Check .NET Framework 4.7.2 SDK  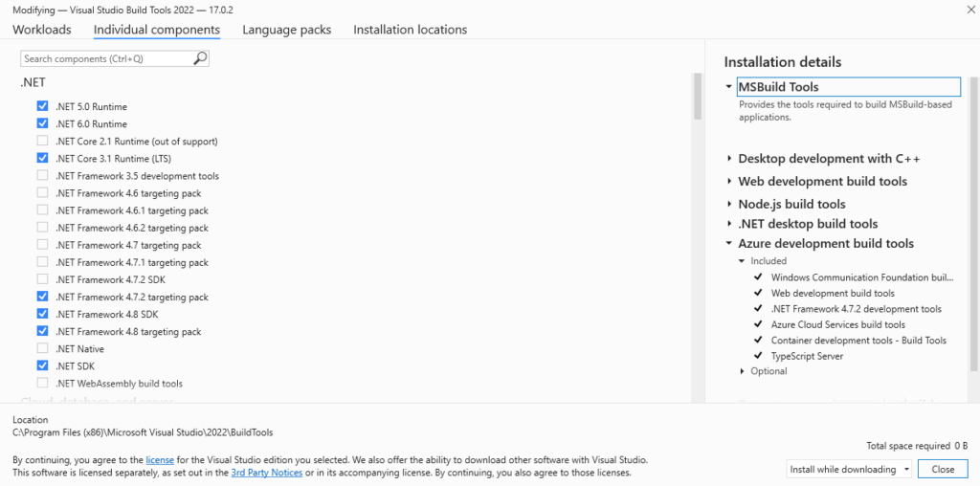(42, 279)
